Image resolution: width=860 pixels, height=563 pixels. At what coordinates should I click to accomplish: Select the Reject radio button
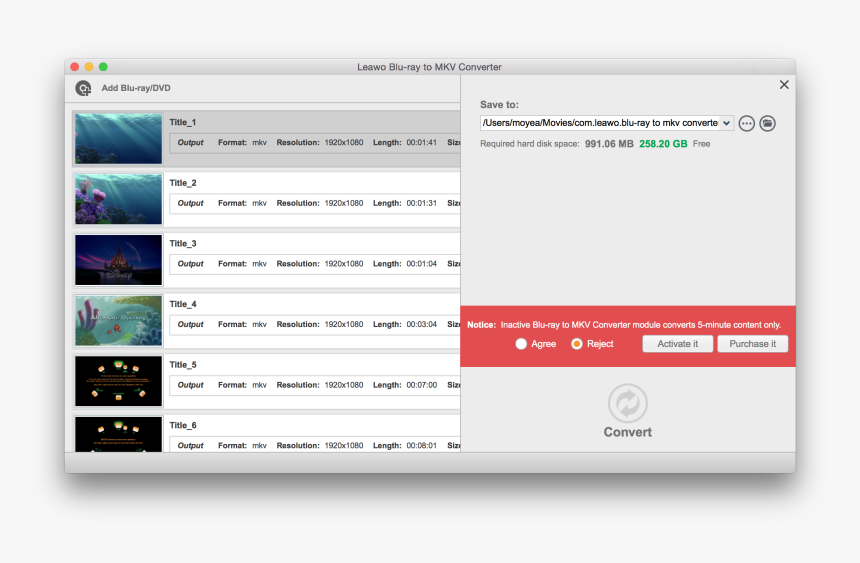576,344
